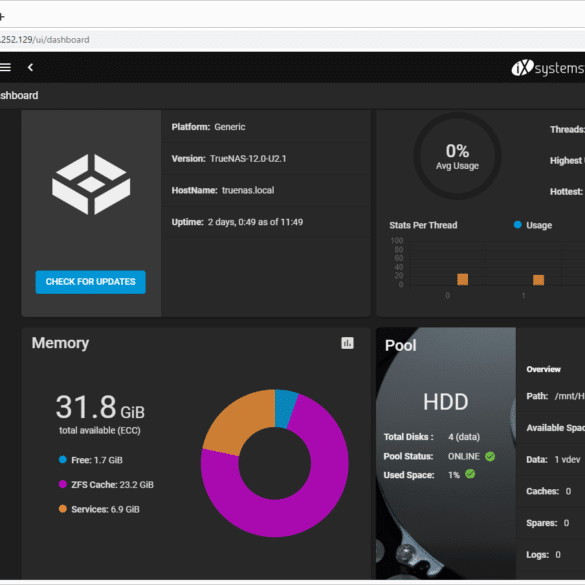Click 'Services: 6.9 GiB' text

pyautogui.click(x=105, y=509)
